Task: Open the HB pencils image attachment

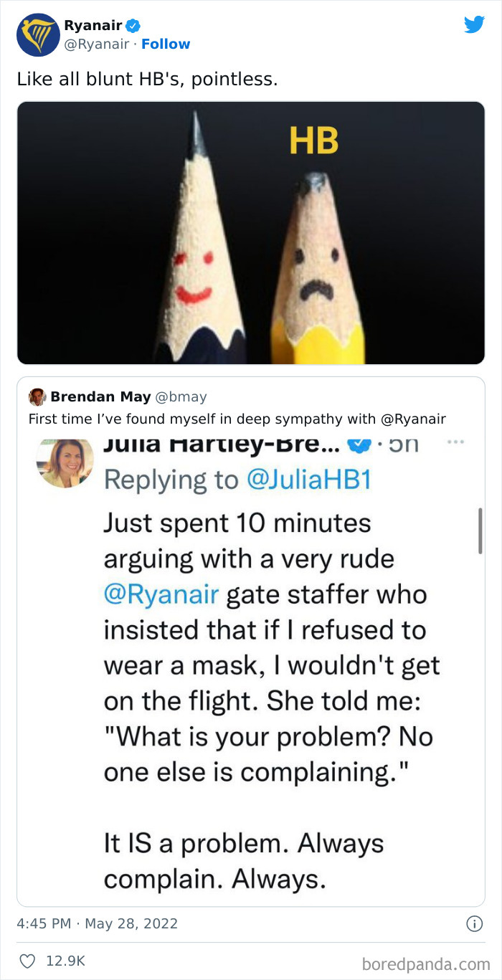Action: pyautogui.click(x=251, y=234)
